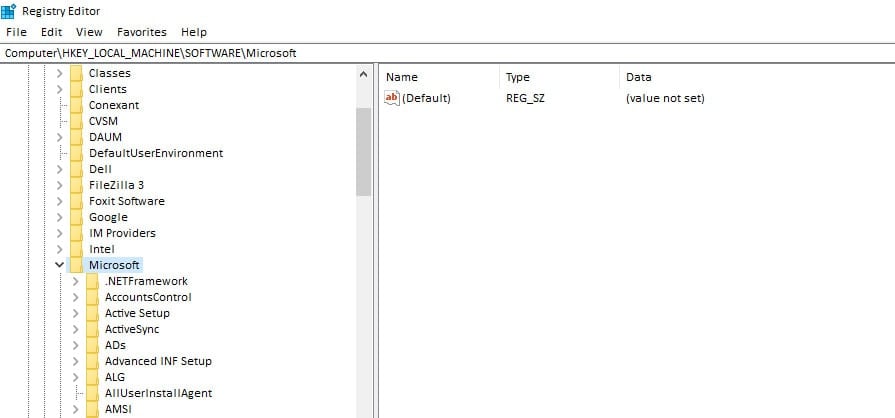Image resolution: width=895 pixels, height=418 pixels.
Task: Expand the ALG key
Action: 75,377
